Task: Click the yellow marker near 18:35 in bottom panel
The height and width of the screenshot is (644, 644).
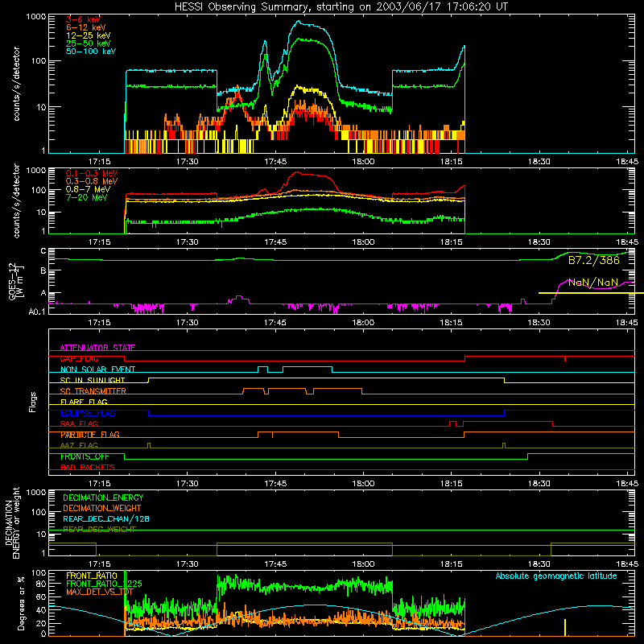Action: (x=565, y=627)
